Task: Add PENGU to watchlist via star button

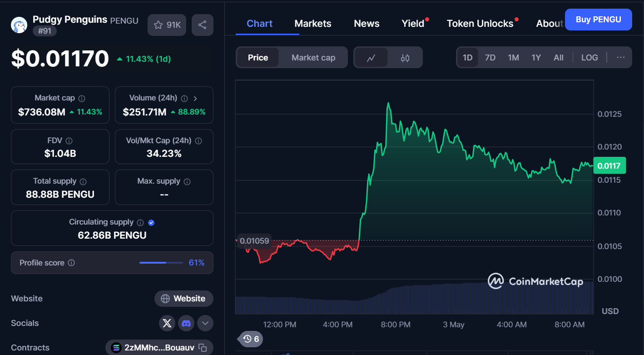Action: pyautogui.click(x=167, y=25)
